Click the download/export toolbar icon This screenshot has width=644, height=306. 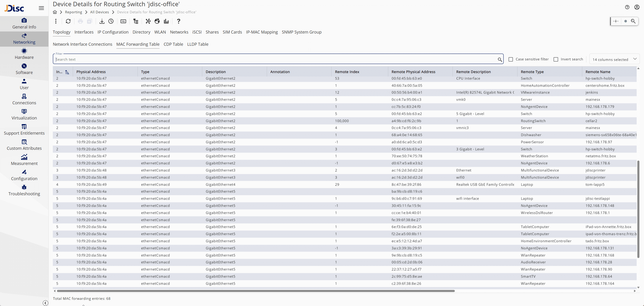pos(102,21)
